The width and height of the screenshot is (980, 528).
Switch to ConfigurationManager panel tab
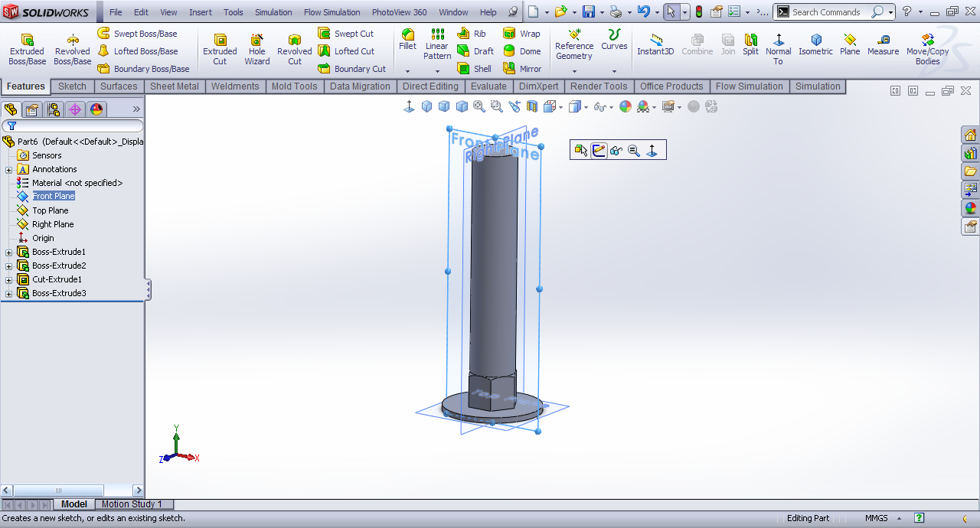click(54, 109)
